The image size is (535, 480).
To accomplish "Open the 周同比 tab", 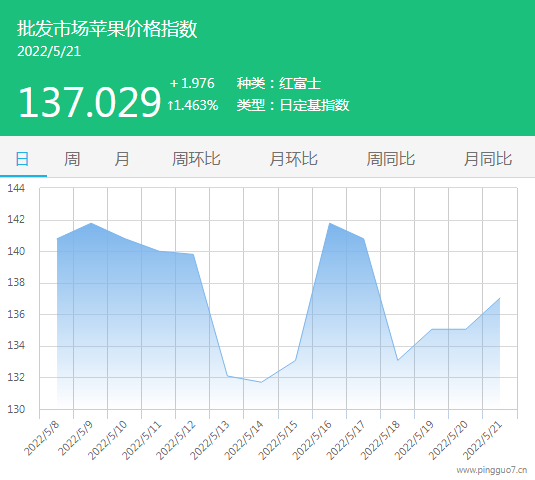I will pyautogui.click(x=391, y=159).
